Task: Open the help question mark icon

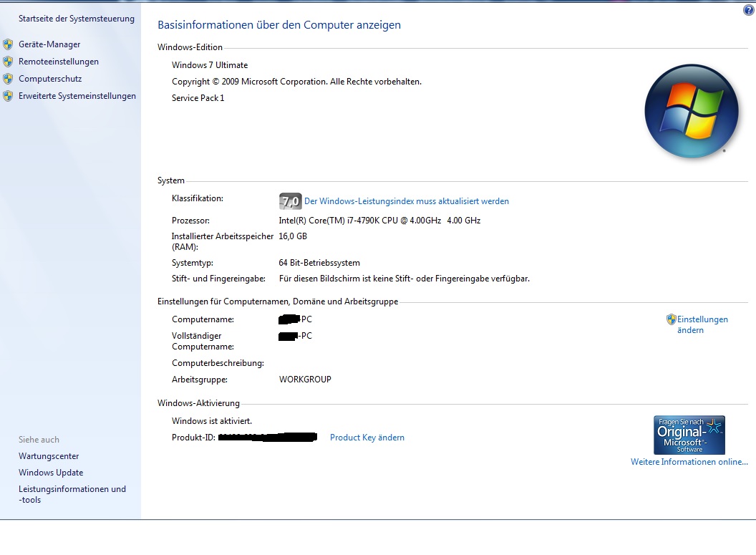Action: 748,10
